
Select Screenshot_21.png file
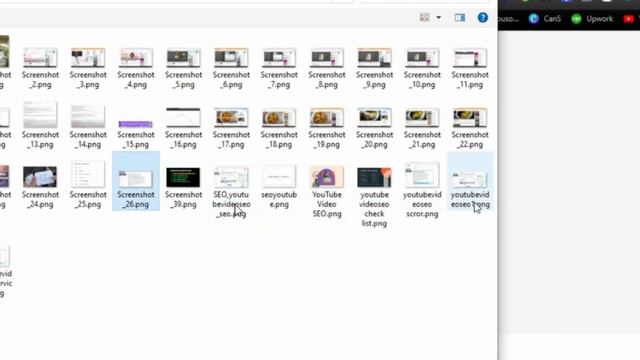pyautogui.click(x=422, y=127)
